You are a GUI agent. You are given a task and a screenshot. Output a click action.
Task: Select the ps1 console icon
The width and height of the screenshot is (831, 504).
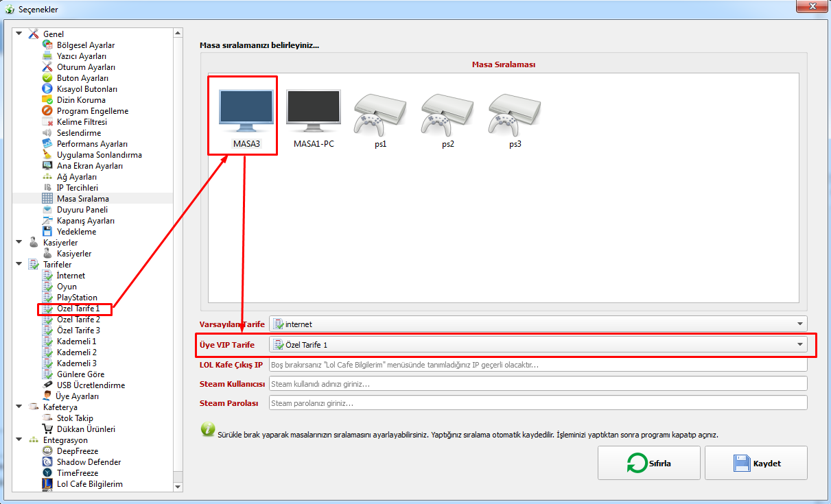pyautogui.click(x=380, y=112)
